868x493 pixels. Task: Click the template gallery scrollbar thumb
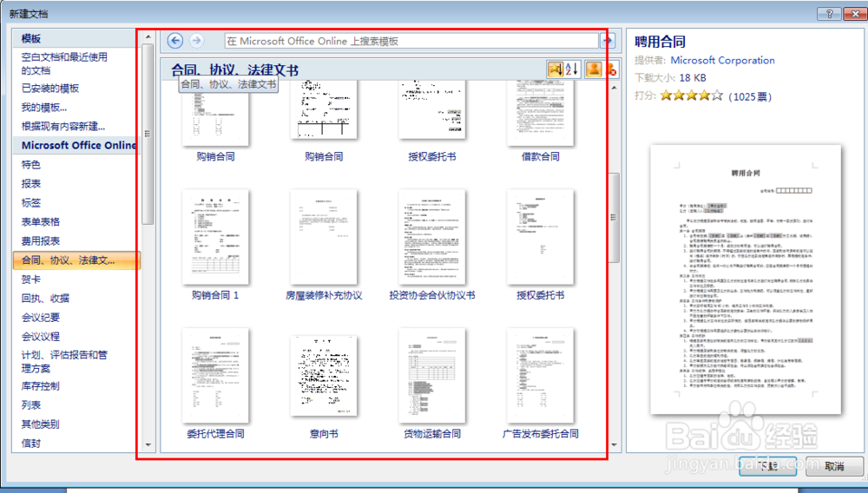click(614, 218)
